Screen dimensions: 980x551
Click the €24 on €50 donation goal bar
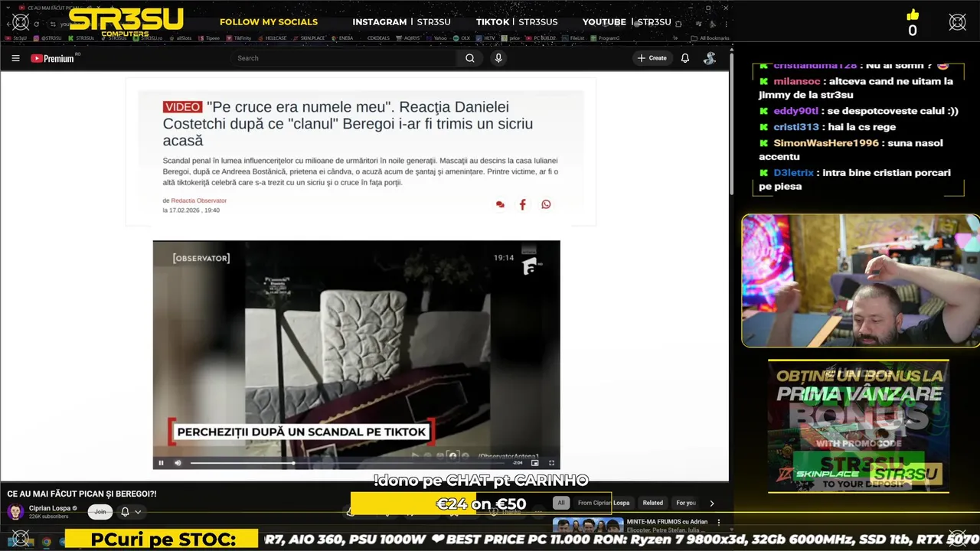[x=481, y=504]
